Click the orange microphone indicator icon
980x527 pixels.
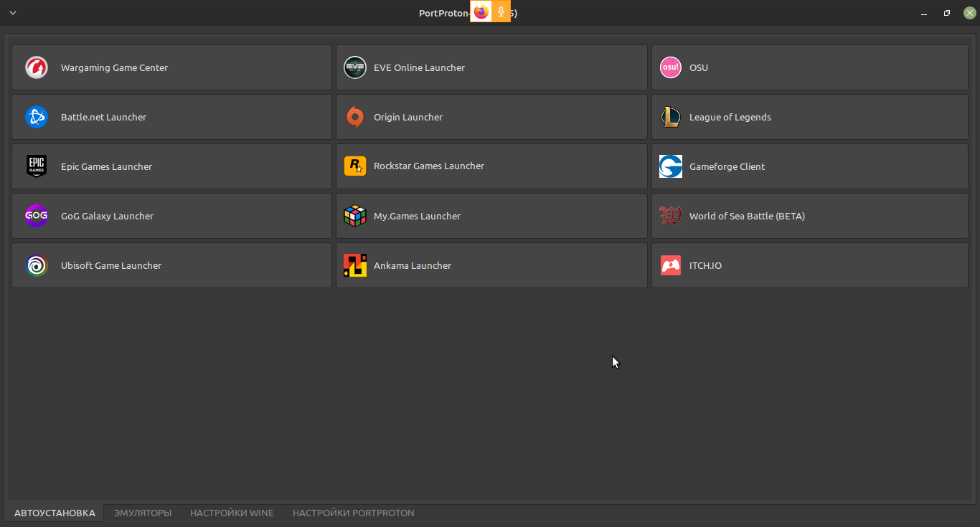[501, 12]
